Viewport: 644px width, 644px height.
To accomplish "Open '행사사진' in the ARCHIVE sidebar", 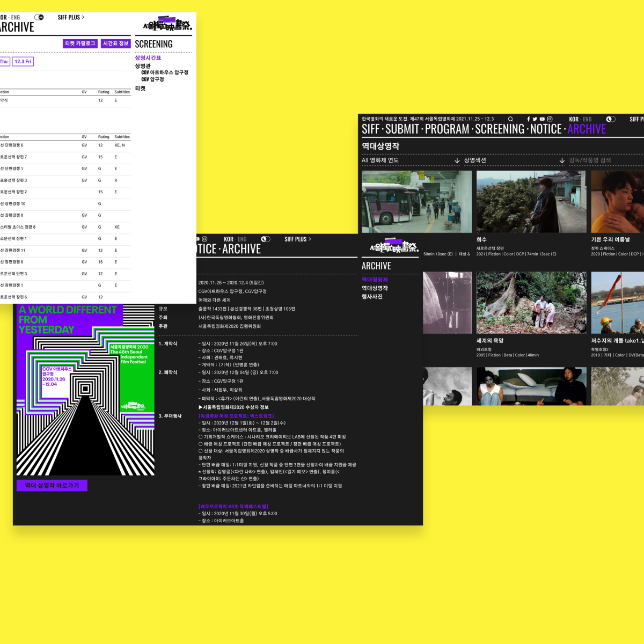I will point(372,297).
